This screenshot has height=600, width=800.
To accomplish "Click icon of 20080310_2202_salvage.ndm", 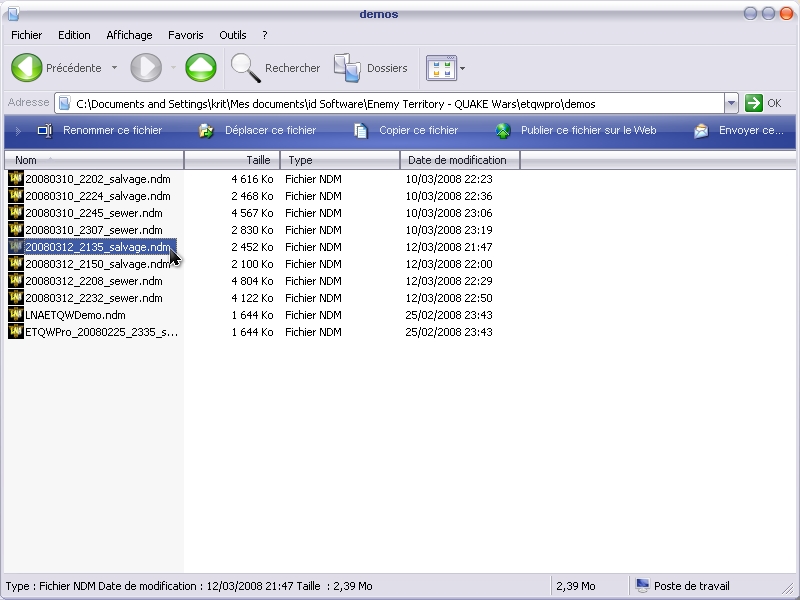I will pyautogui.click(x=16, y=179).
